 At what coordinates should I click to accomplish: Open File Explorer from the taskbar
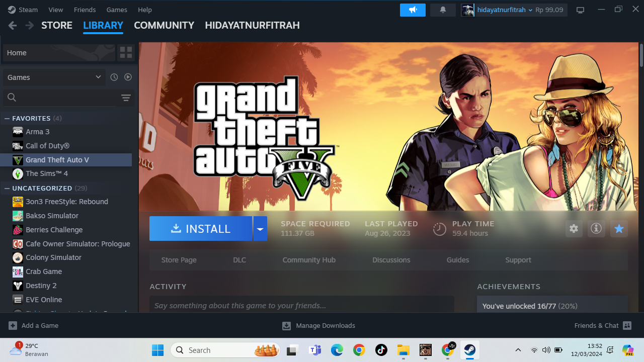(403, 350)
